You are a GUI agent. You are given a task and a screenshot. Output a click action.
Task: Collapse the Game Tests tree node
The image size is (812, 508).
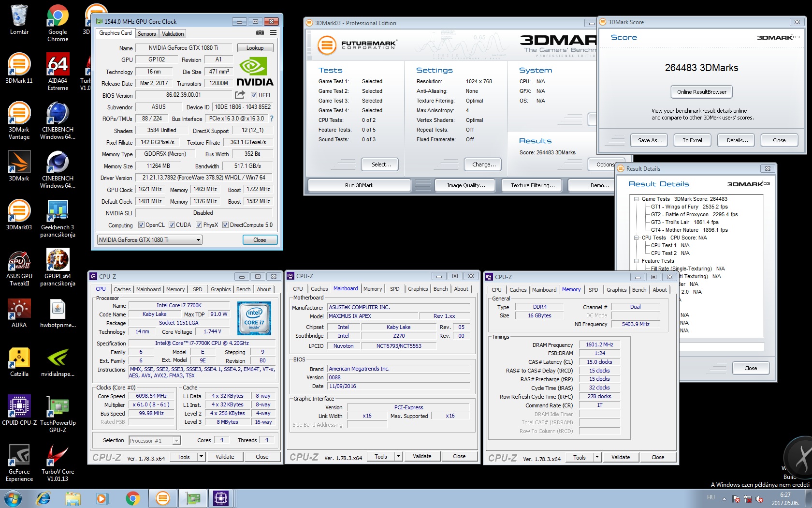pyautogui.click(x=637, y=199)
